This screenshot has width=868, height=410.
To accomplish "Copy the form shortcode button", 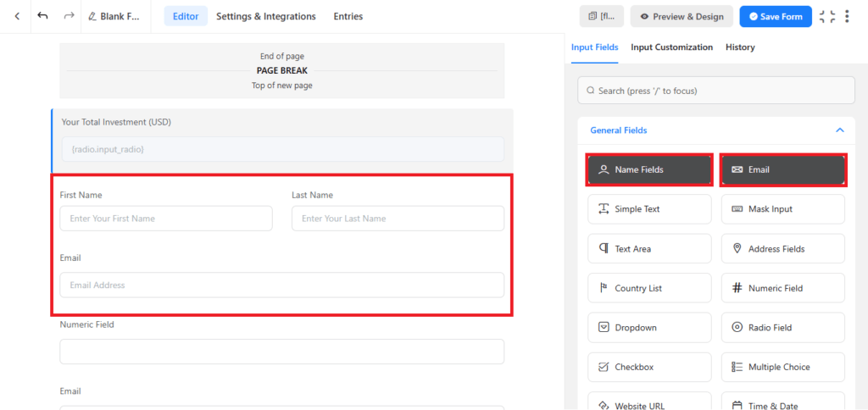I will pos(601,17).
